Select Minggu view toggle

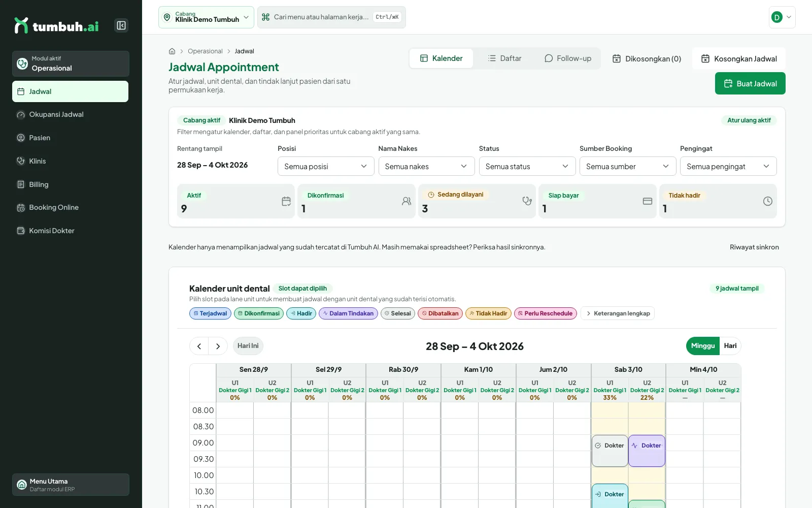pos(703,346)
